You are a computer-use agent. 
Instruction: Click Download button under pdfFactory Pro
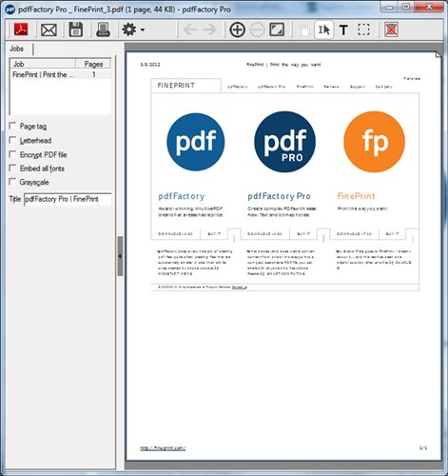(x=264, y=234)
